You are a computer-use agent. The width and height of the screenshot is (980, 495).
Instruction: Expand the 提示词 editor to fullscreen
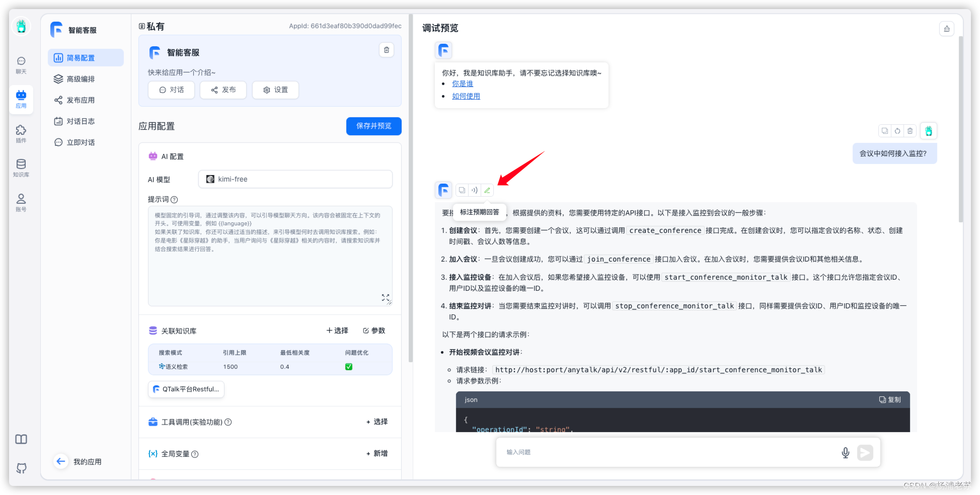[386, 298]
